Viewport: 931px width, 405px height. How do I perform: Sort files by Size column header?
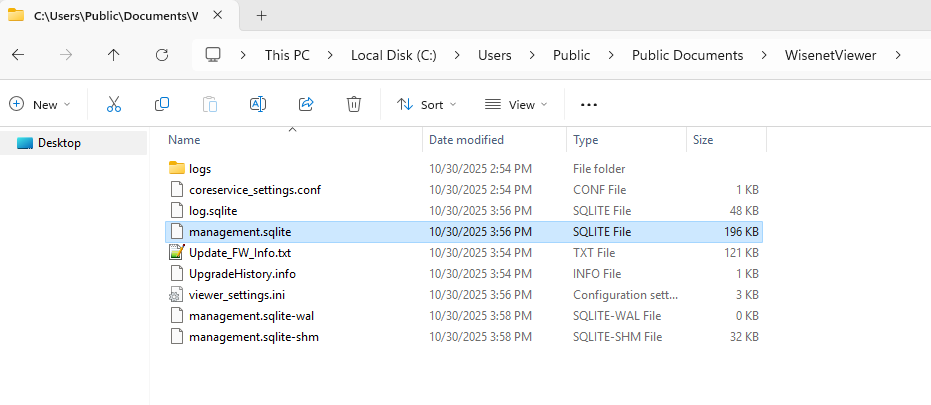(x=703, y=140)
